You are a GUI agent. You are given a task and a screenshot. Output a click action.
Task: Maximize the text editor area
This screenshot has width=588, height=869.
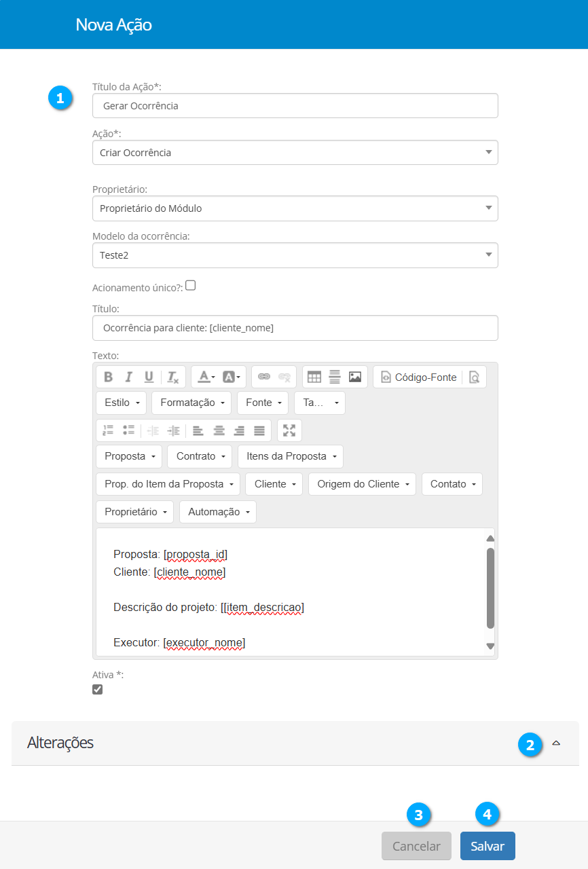[x=289, y=430]
